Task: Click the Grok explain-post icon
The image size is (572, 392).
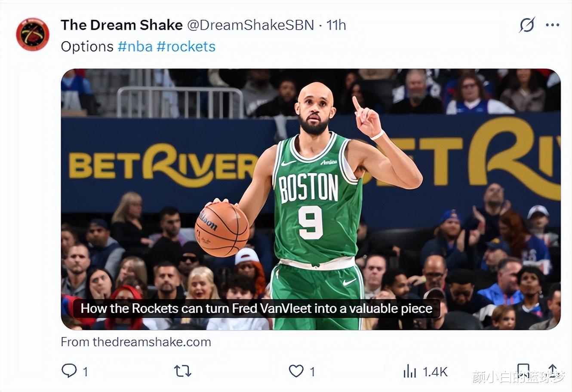Action: (526, 25)
